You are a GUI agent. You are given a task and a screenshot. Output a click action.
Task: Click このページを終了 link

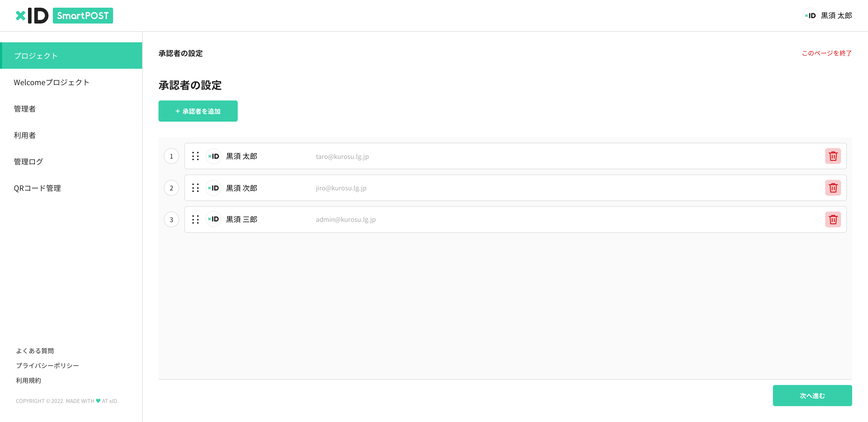pyautogui.click(x=827, y=53)
